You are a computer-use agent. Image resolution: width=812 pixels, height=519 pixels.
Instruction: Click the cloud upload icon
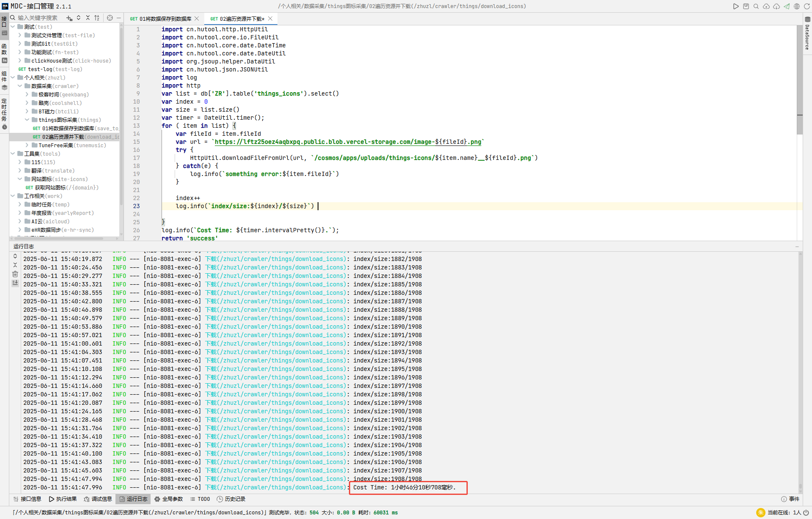[x=766, y=6]
